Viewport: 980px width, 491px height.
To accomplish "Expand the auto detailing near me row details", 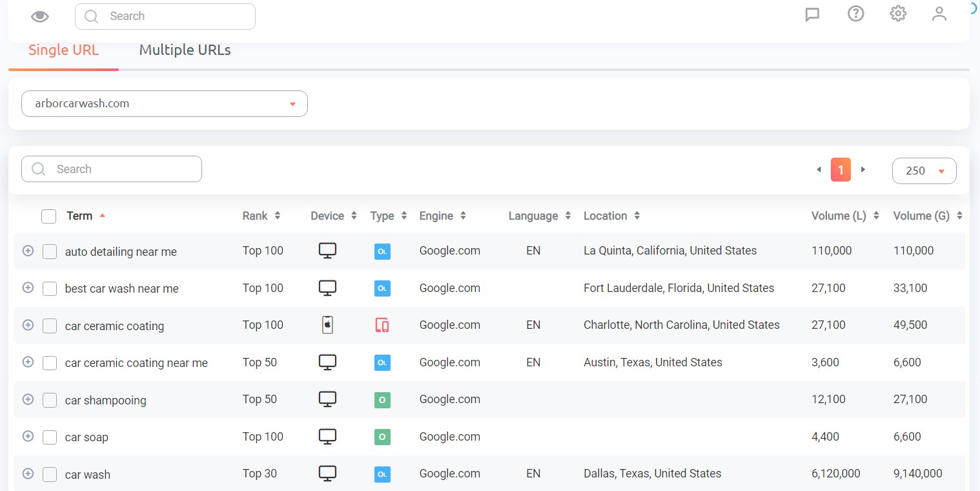I will (x=28, y=251).
